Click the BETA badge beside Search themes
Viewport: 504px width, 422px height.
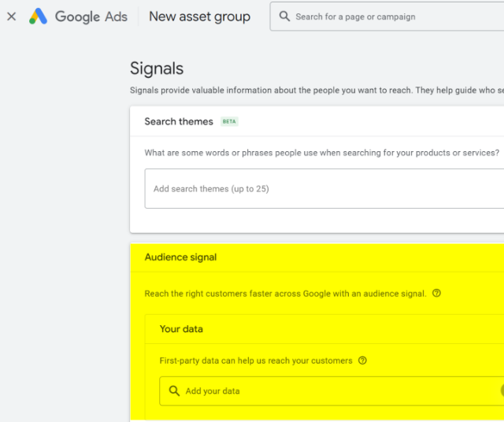point(229,122)
